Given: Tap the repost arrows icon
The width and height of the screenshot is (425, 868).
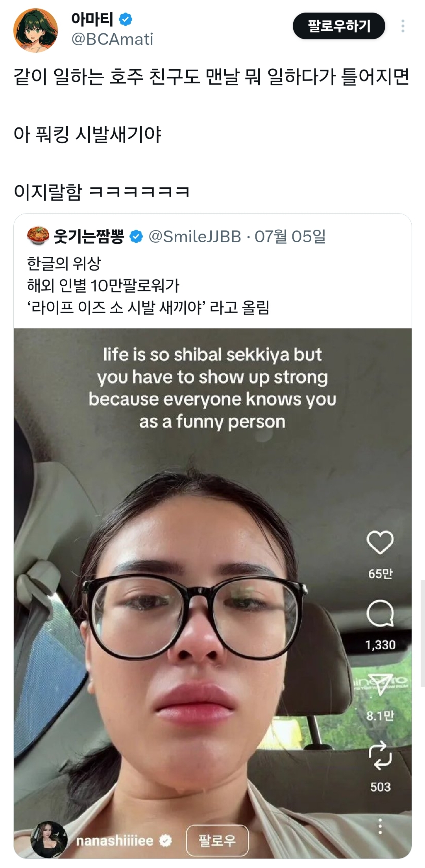Looking at the screenshot, I should [380, 756].
